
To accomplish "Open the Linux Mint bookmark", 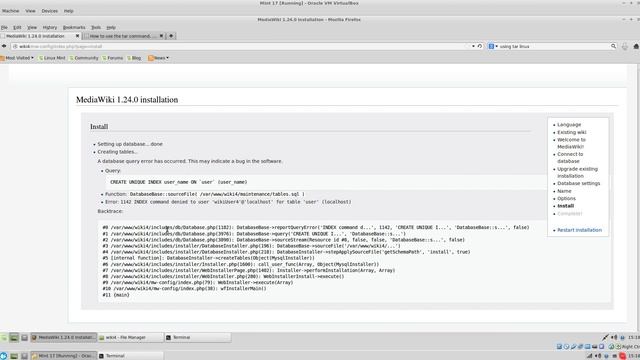I will click(x=52, y=58).
